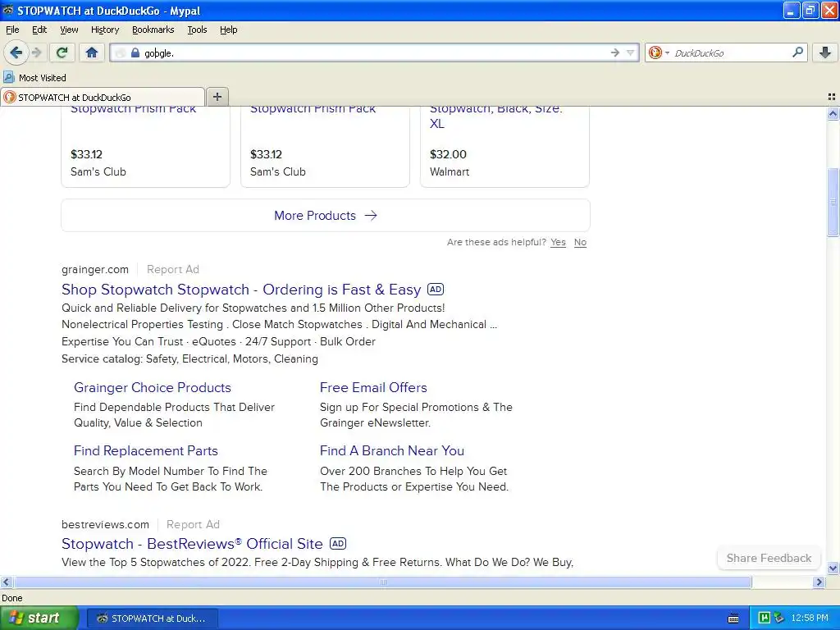The width and height of the screenshot is (840, 630).
Task: Open the Bookmarks menu
Action: click(153, 30)
